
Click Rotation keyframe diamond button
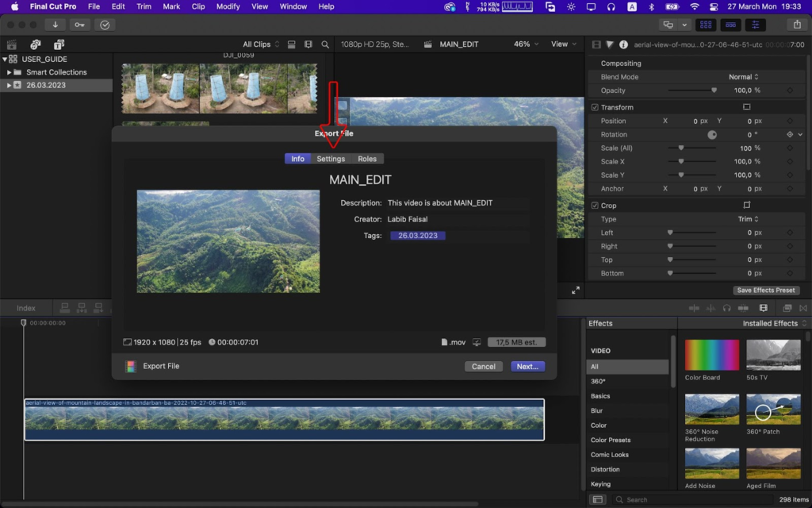coord(790,134)
